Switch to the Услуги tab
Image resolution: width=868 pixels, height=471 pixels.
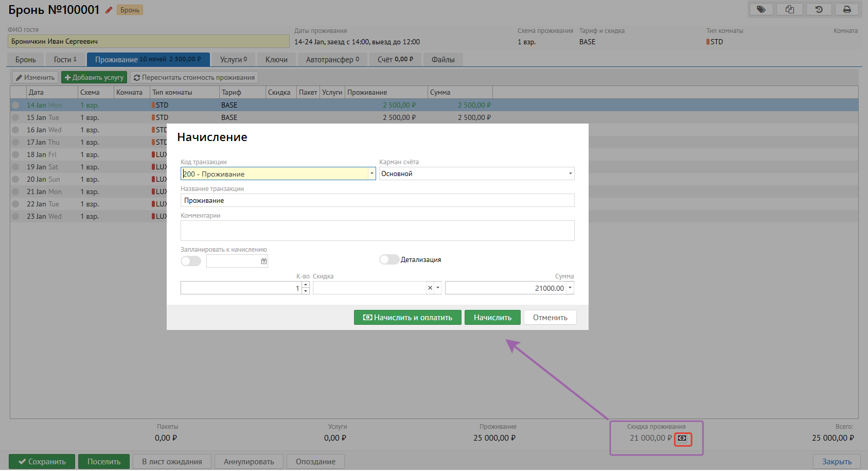coord(233,60)
